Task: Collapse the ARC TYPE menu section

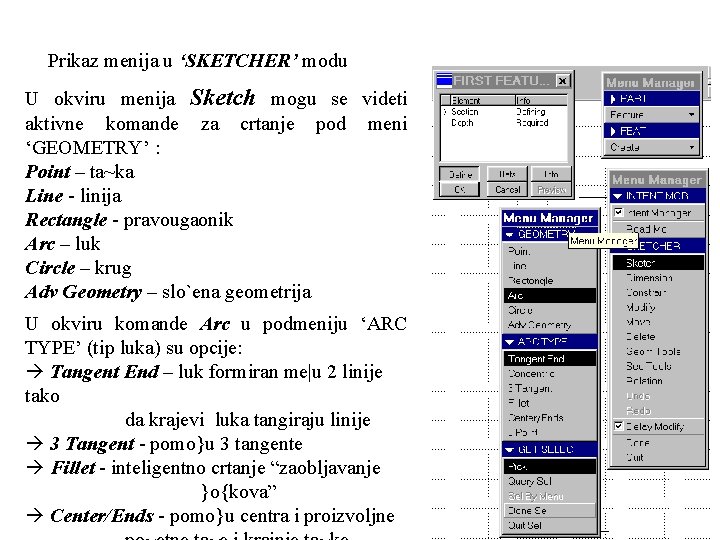Action: (x=509, y=342)
